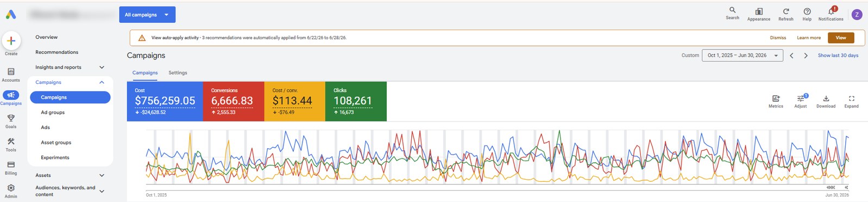Click the Oct 1, 2025 axis label

[x=156, y=195]
